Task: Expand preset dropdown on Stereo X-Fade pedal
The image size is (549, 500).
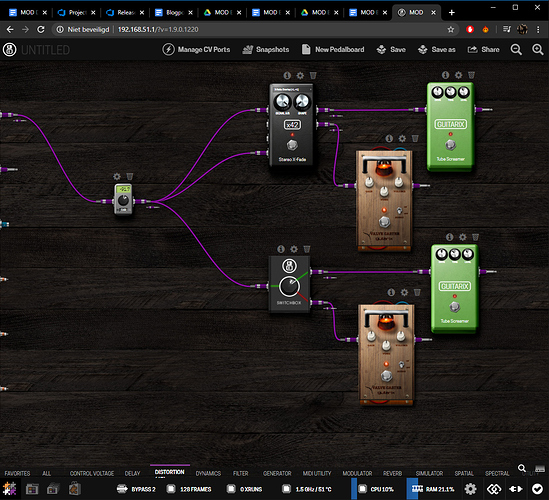Action: click(292, 90)
